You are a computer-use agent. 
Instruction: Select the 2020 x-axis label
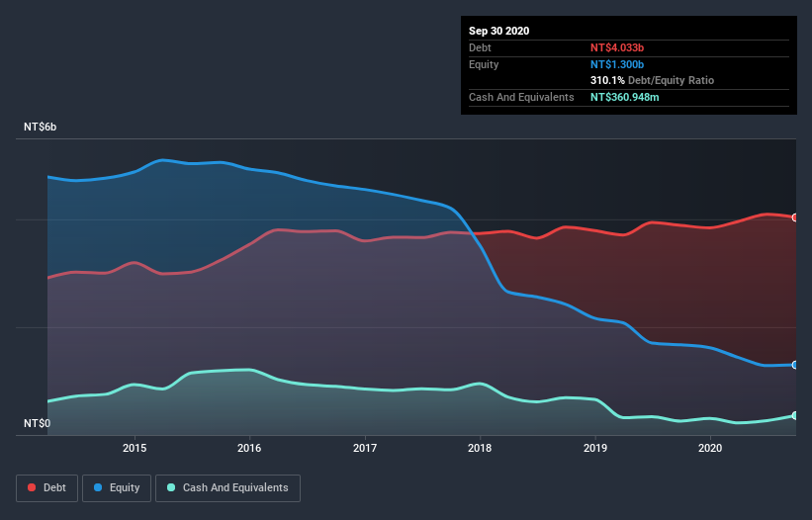(x=710, y=448)
